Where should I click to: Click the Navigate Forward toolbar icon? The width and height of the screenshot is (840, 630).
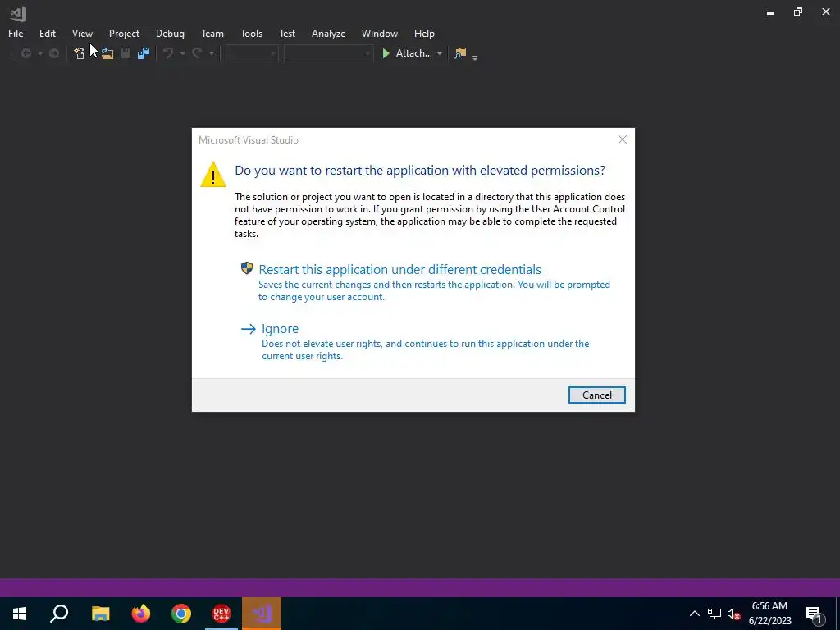[54, 53]
